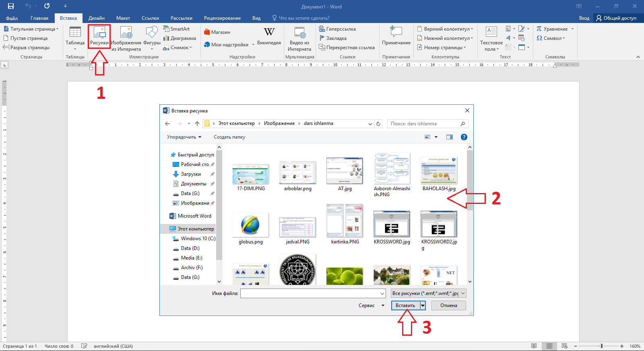Click the help icon in file dialog
Image resolution: width=644 pixels, height=351 pixels.
[x=464, y=137]
